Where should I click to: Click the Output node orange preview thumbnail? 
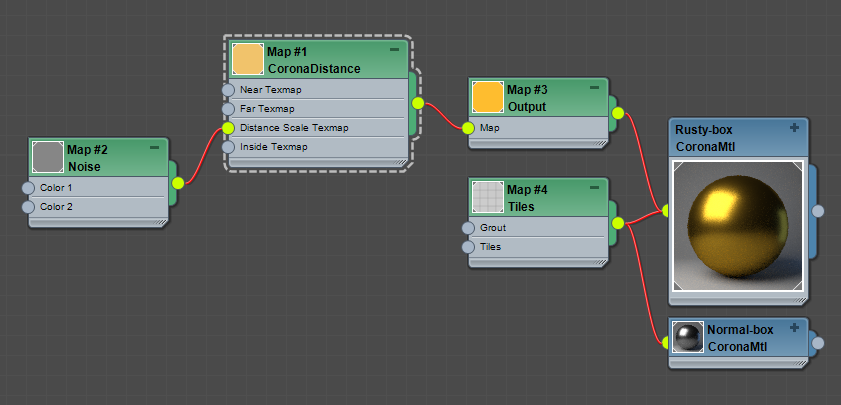tap(488, 97)
